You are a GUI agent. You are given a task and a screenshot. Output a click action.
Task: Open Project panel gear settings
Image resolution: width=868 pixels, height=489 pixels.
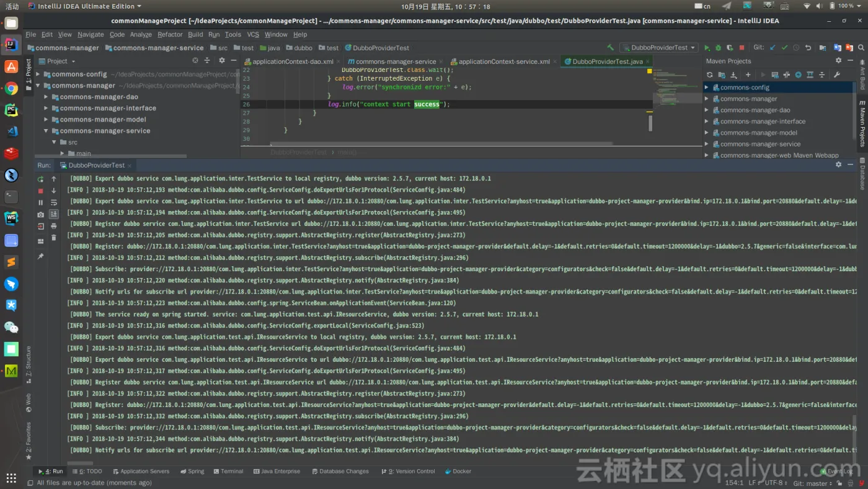[x=222, y=61]
